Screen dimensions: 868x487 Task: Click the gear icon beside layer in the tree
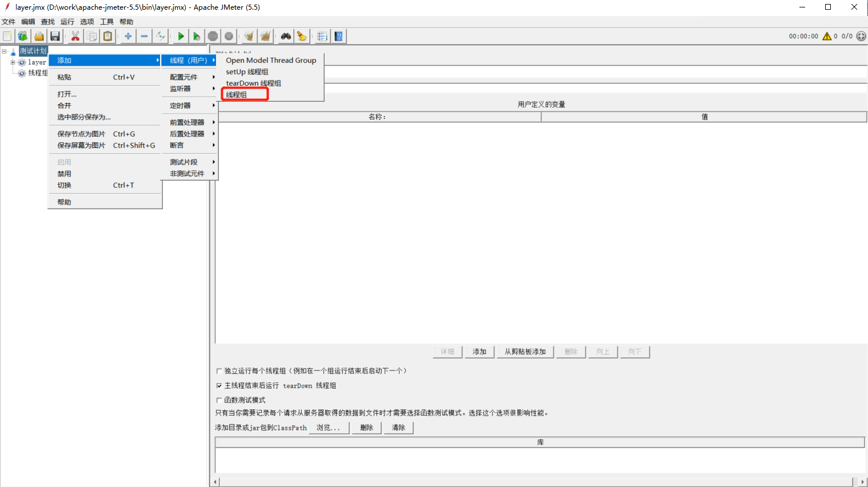tap(22, 62)
